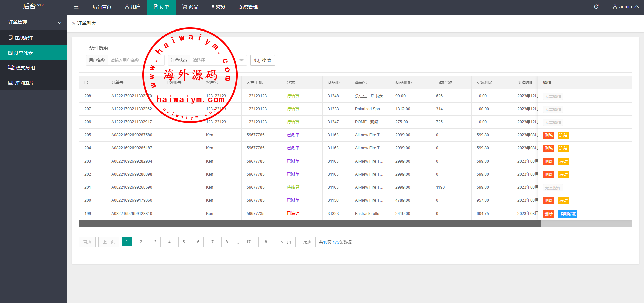This screenshot has height=303, width=644.
Task: Open the 用户 users menu
Action: (x=132, y=7)
